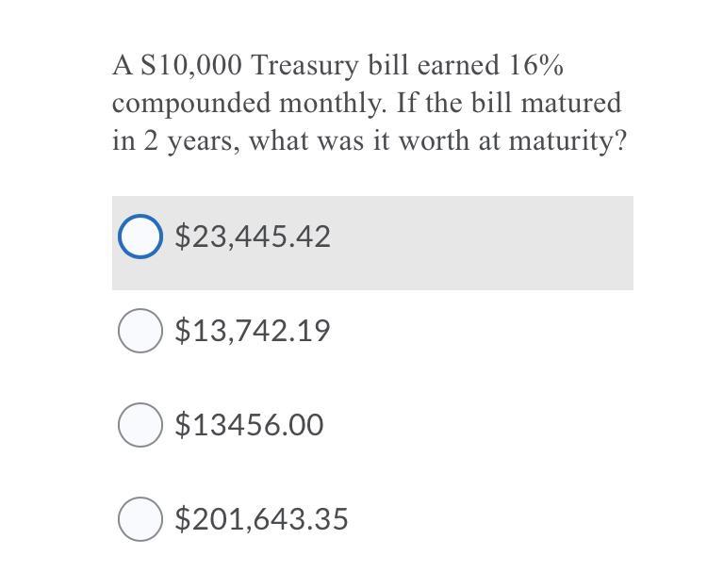Choose the $13,742.19 radio button
The image size is (707, 588).
[140, 330]
